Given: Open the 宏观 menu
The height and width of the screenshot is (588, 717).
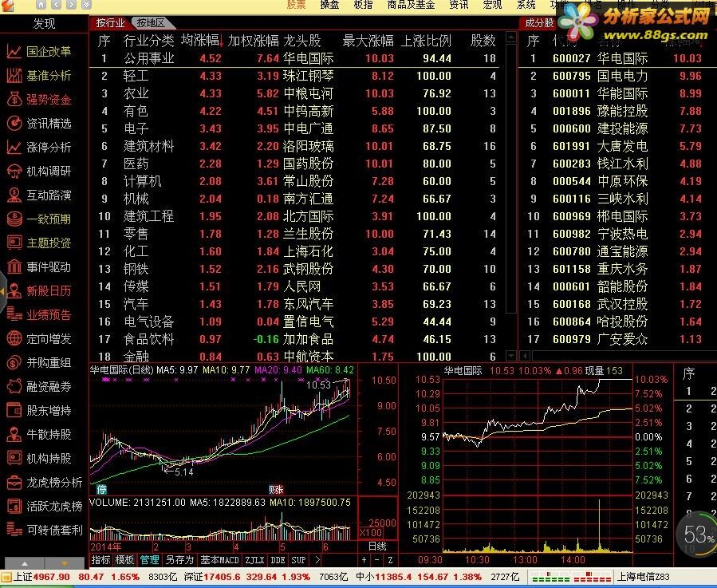Looking at the screenshot, I should click(492, 5).
